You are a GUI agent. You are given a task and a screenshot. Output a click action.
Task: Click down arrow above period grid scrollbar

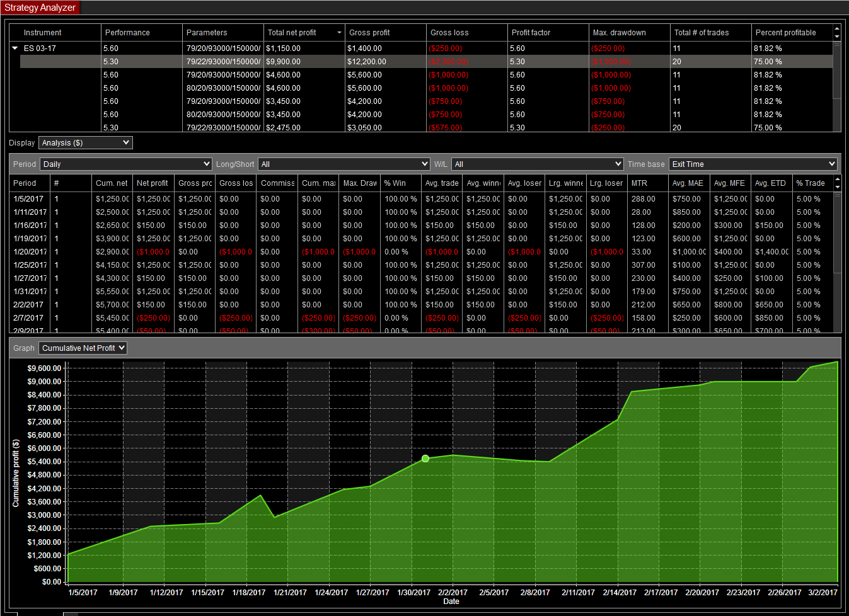(x=837, y=187)
